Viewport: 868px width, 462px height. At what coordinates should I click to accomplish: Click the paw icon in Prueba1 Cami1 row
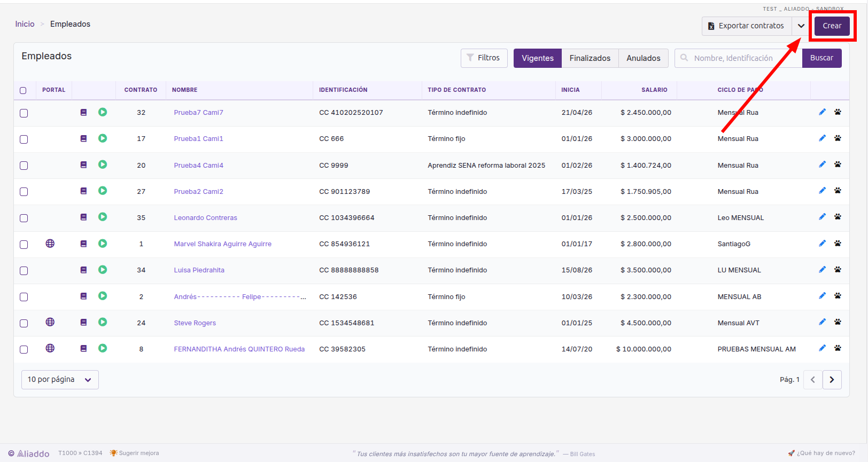coord(838,138)
